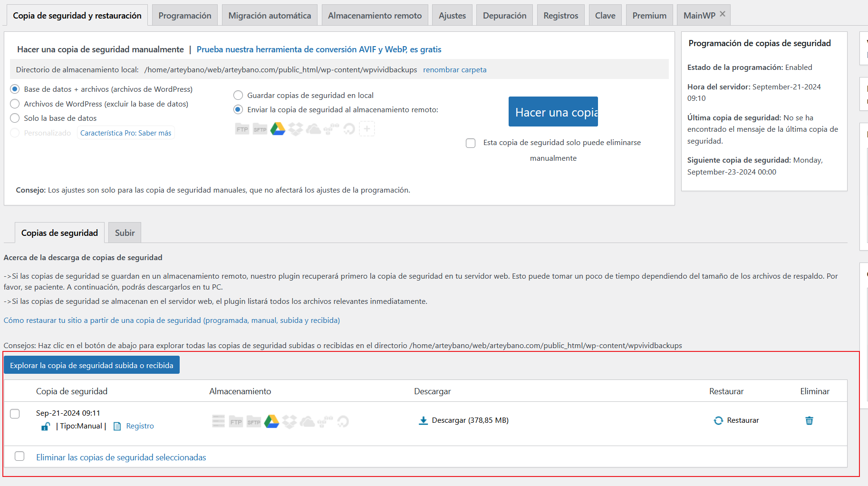Click the trash icon to delete backup
This screenshot has height=486, width=868.
point(809,420)
